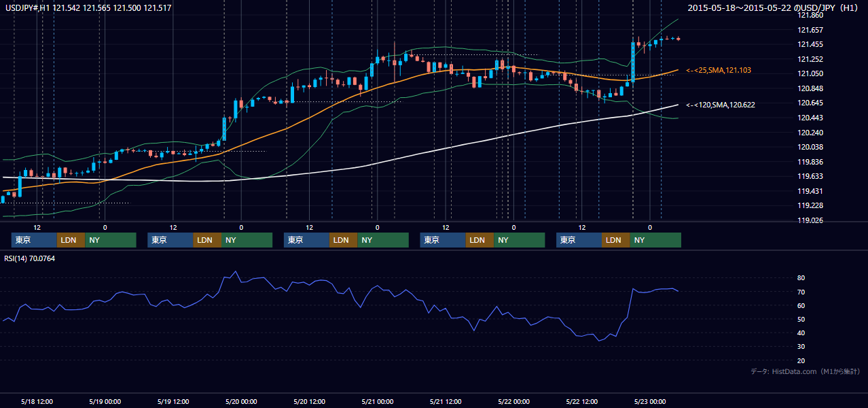Click price axis value 119.836
Image resolution: width=868 pixels, height=408 pixels.
812,162
